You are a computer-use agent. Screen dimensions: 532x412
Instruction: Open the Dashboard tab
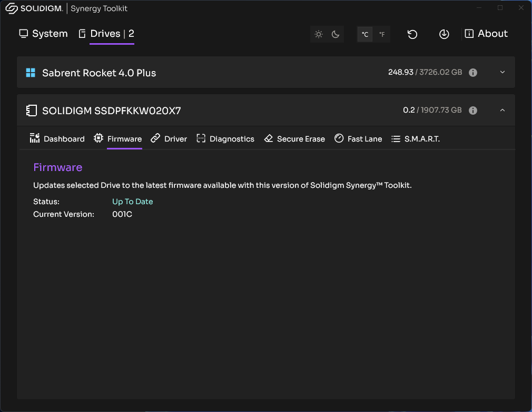click(57, 139)
